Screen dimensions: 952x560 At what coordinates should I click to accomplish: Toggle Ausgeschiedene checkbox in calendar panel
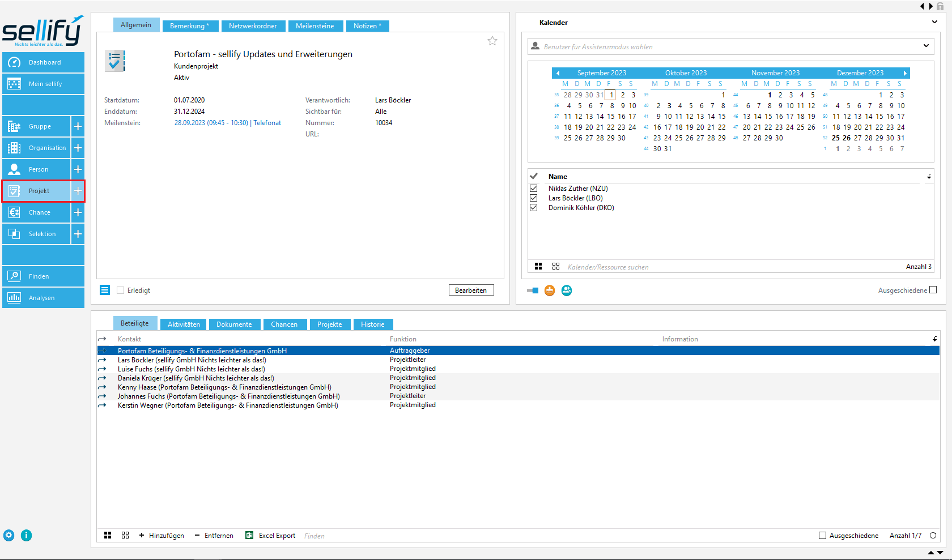click(x=933, y=290)
